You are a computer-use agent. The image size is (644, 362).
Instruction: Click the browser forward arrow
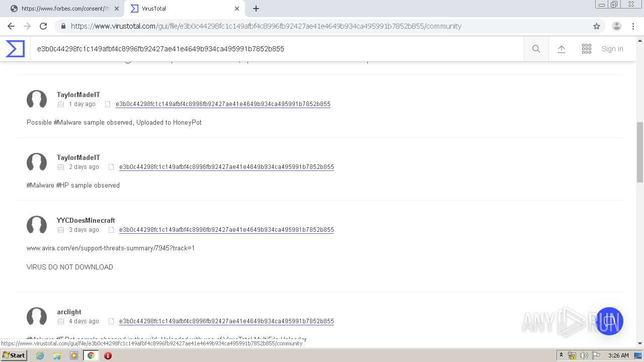coord(27,26)
